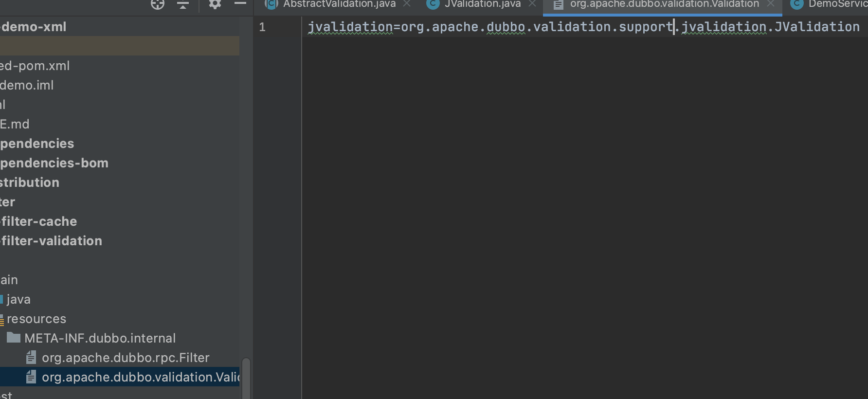Select resources folder in tree
Screen dimensions: 868x399
(x=36, y=319)
